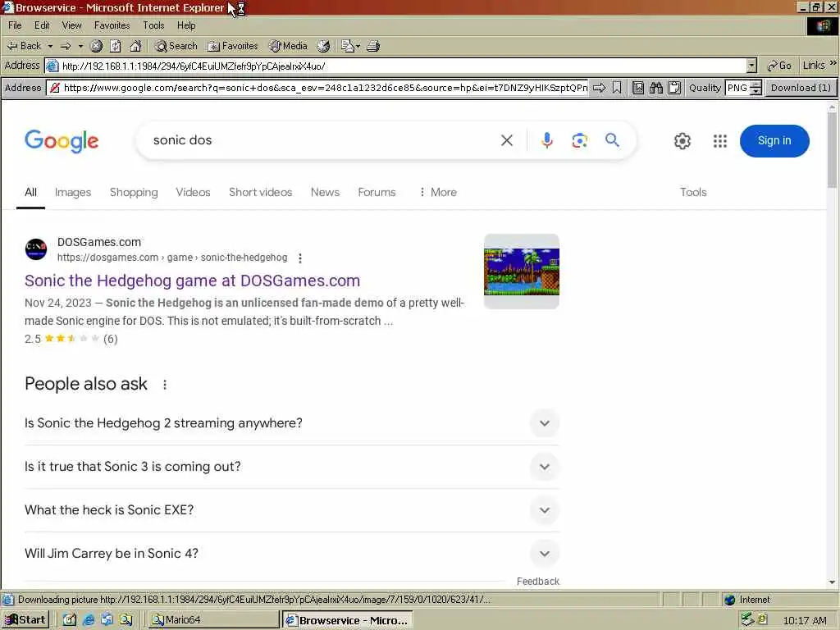Expand the More search filters

pos(438,192)
